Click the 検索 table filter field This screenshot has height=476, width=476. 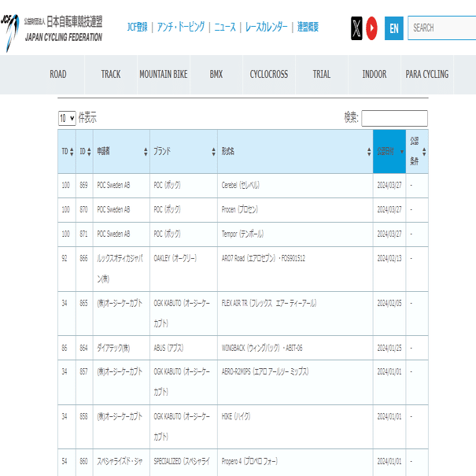coord(394,118)
